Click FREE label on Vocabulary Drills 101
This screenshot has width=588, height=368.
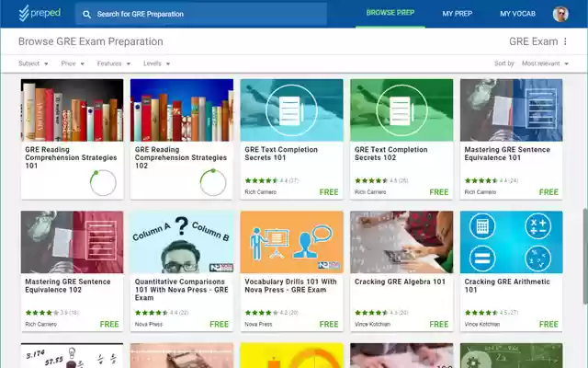(329, 325)
